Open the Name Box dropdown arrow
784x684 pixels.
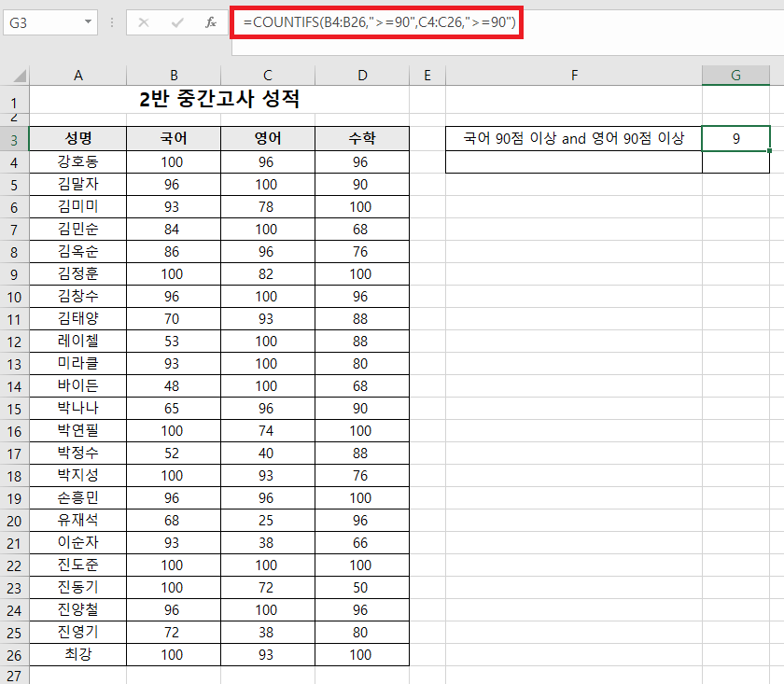[x=88, y=22]
